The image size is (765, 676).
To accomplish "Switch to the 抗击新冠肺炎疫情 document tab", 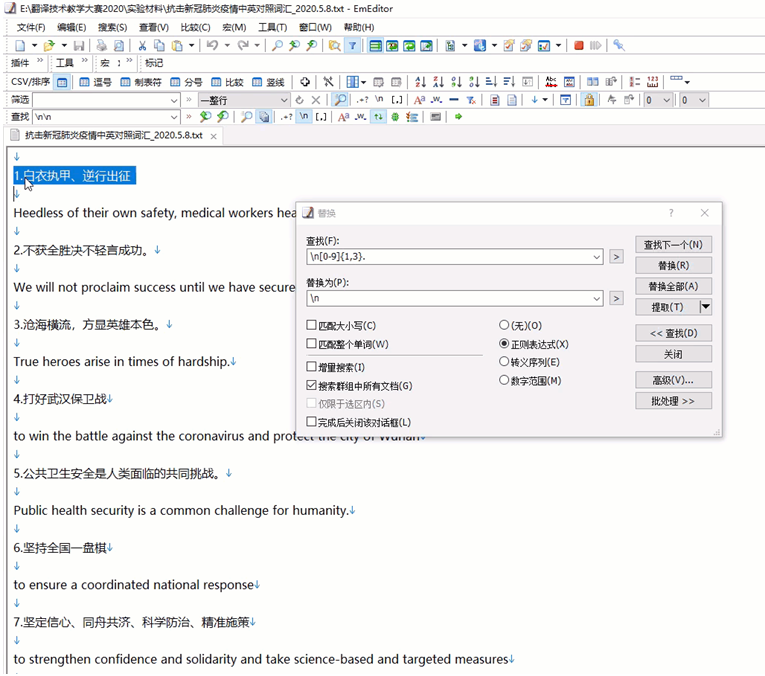I will [113, 135].
